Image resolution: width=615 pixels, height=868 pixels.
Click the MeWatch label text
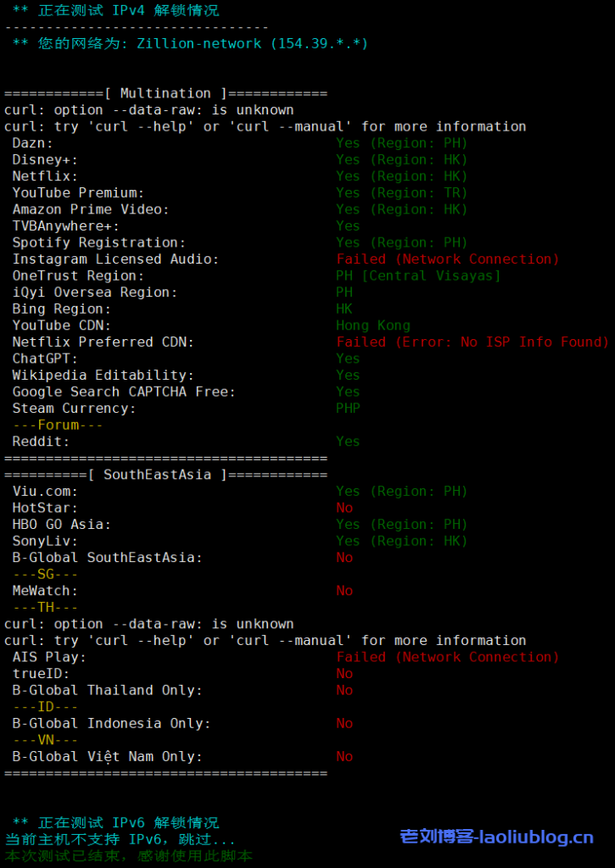pos(46,591)
